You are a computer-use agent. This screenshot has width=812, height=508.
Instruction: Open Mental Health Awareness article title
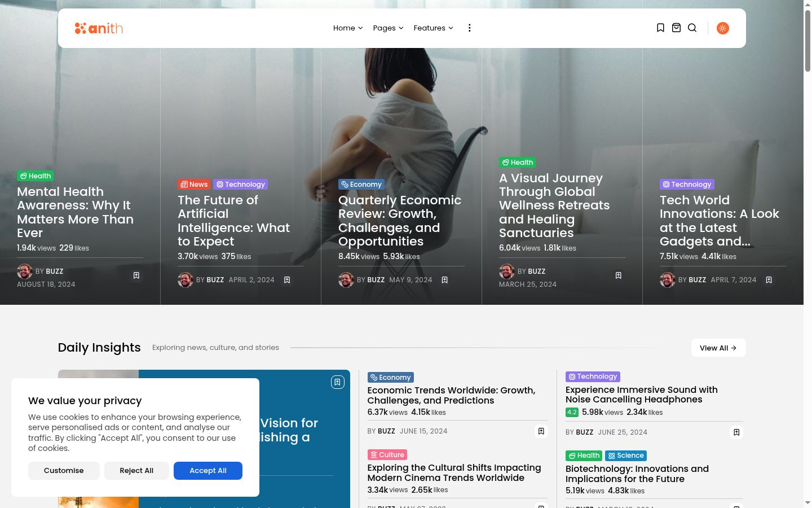pos(76,212)
